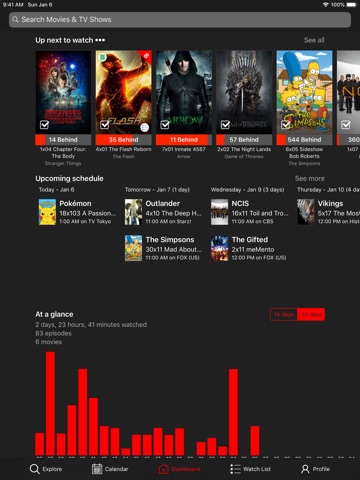360x480 pixels.
Task: Tap the list icon on The Flash poster
Action: coord(144,127)
